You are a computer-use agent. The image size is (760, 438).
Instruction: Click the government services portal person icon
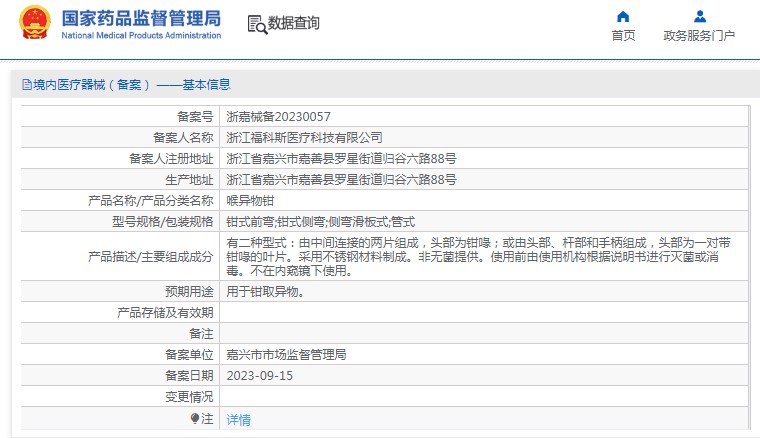699,17
